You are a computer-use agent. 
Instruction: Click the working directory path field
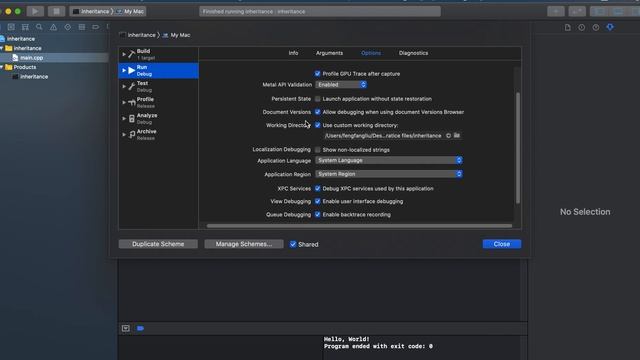point(383,136)
